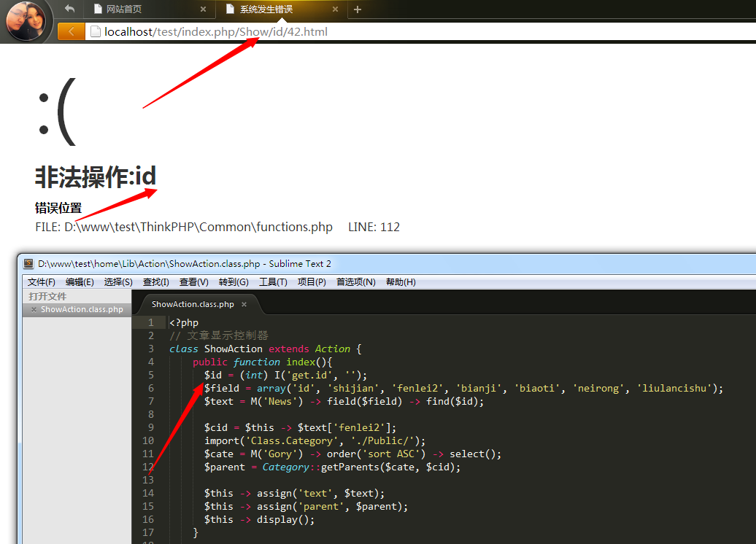Open the 编辑(E) menu
This screenshot has height=544, width=756.
tap(80, 282)
